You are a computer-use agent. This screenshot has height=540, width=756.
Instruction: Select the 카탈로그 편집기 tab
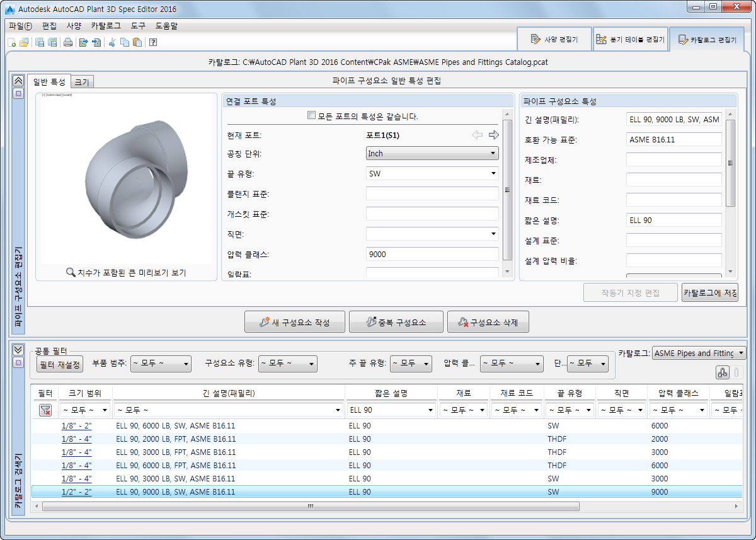coord(706,39)
